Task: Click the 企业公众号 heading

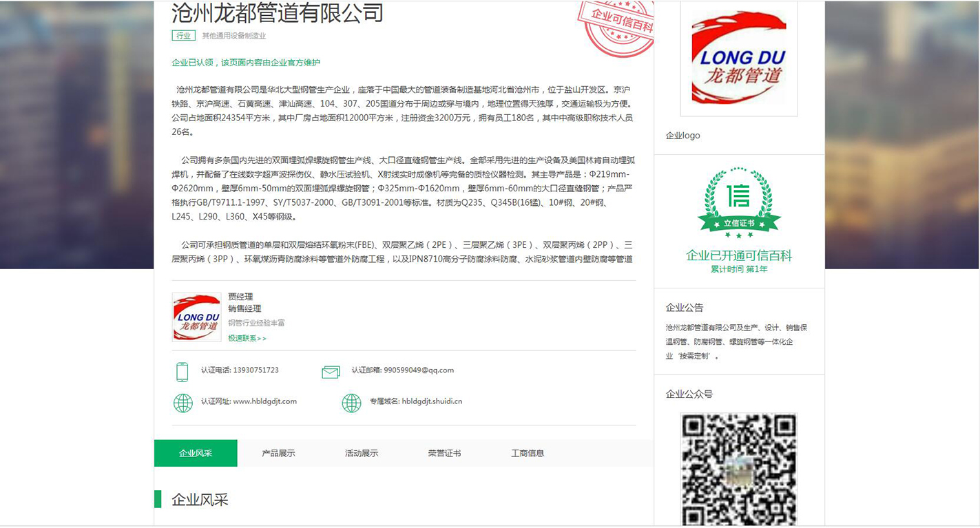Action: tap(689, 394)
